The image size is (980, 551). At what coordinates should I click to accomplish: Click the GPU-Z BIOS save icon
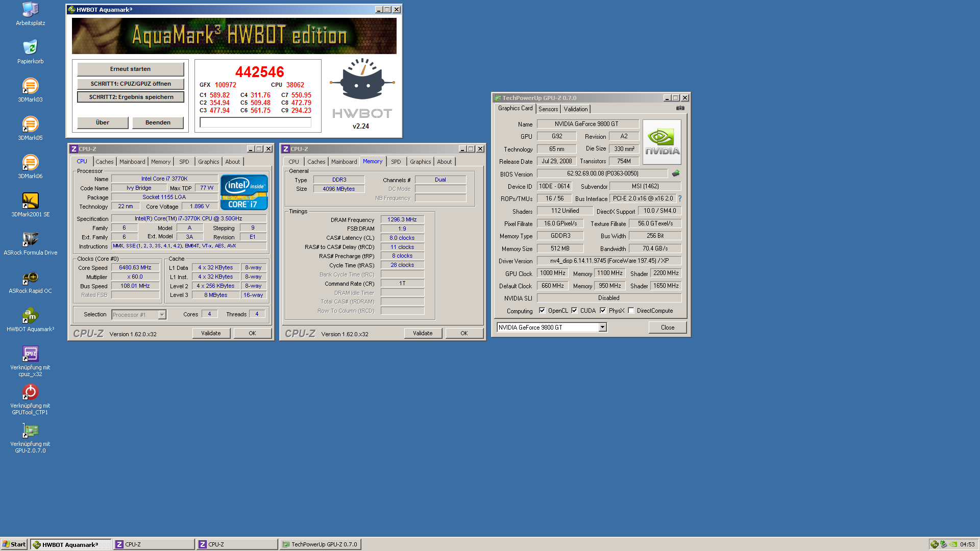click(x=676, y=173)
